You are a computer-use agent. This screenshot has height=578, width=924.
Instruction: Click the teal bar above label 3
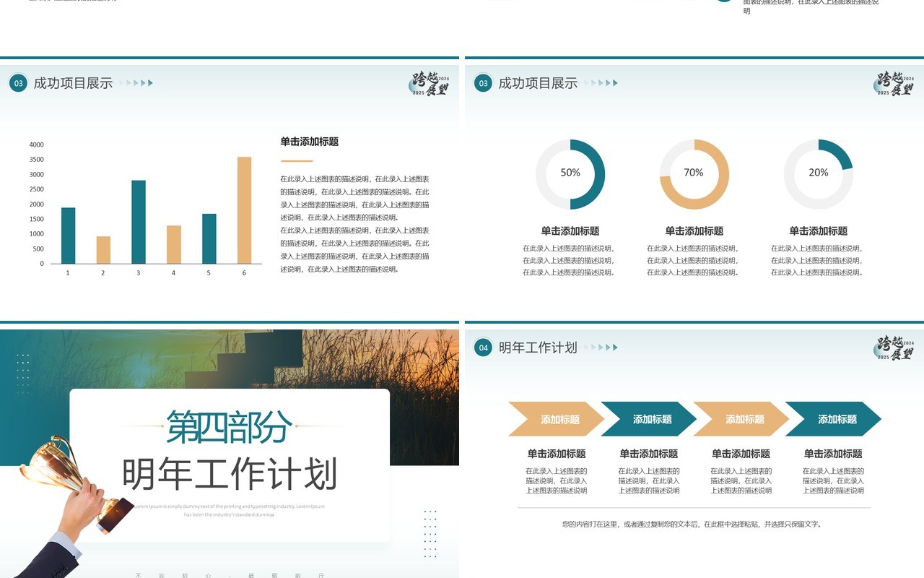139,222
